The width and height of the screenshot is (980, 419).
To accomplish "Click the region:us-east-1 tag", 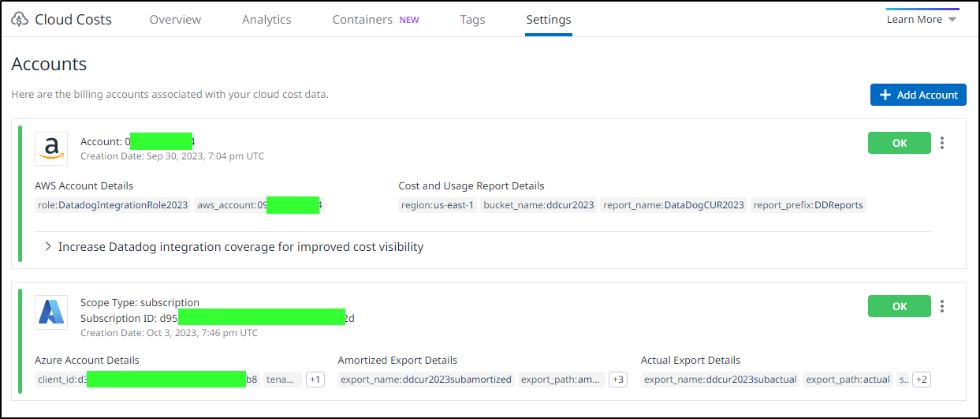I will 438,205.
